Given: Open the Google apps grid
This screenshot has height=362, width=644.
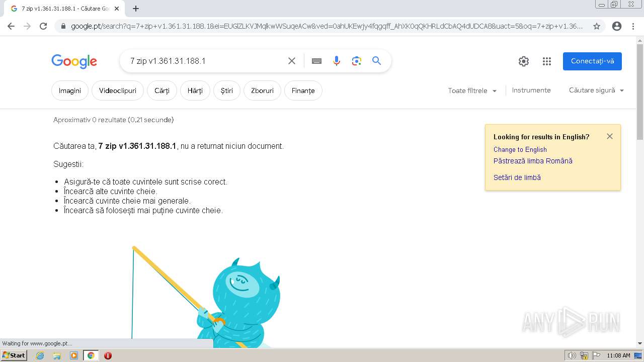Looking at the screenshot, I should (547, 61).
